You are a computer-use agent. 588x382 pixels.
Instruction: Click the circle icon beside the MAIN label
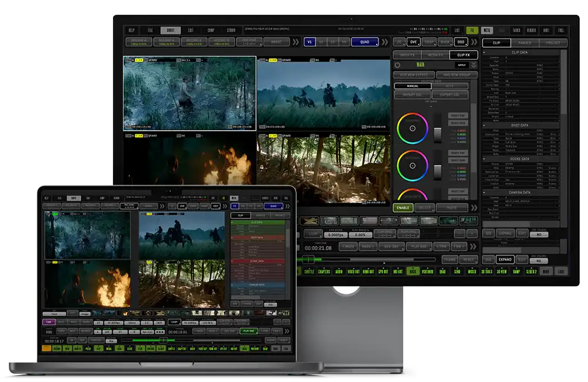click(x=397, y=65)
